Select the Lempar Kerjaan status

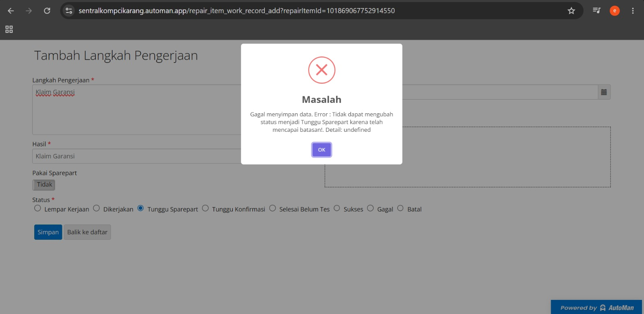37,208
